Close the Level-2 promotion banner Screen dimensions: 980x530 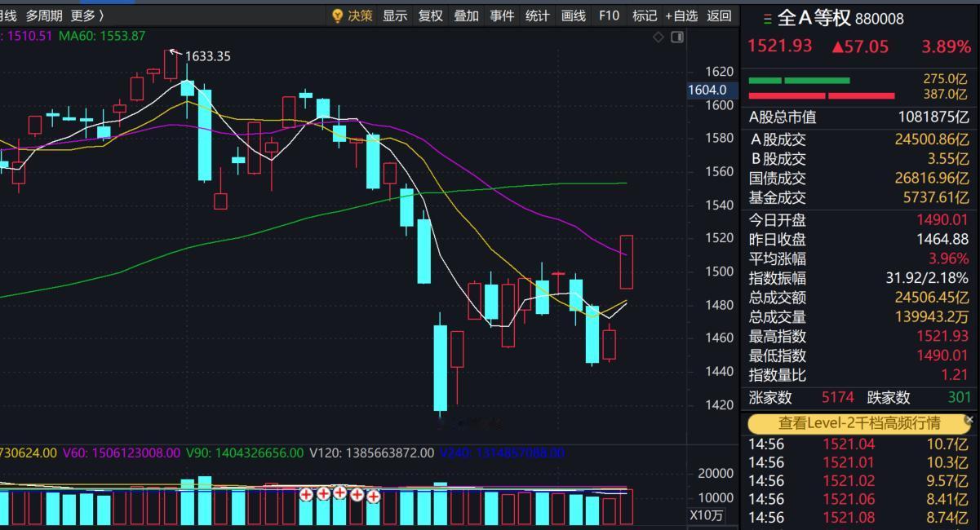tap(969, 419)
